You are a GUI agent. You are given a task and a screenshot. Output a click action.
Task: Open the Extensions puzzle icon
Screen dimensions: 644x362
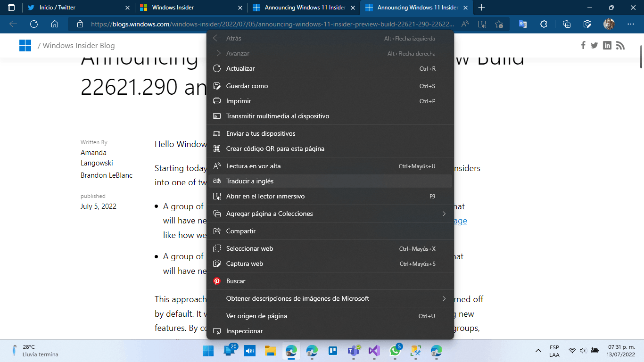(544, 24)
